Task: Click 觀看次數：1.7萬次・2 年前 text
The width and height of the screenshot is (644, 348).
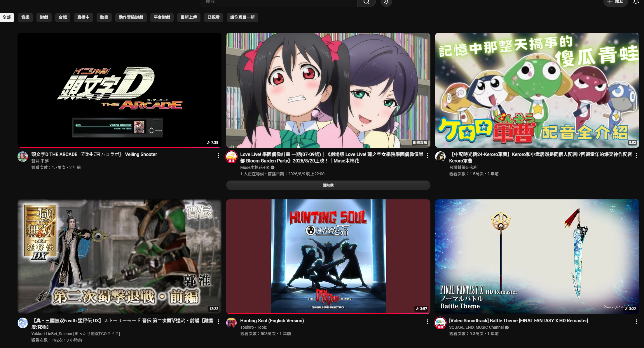Action: tap(56, 167)
